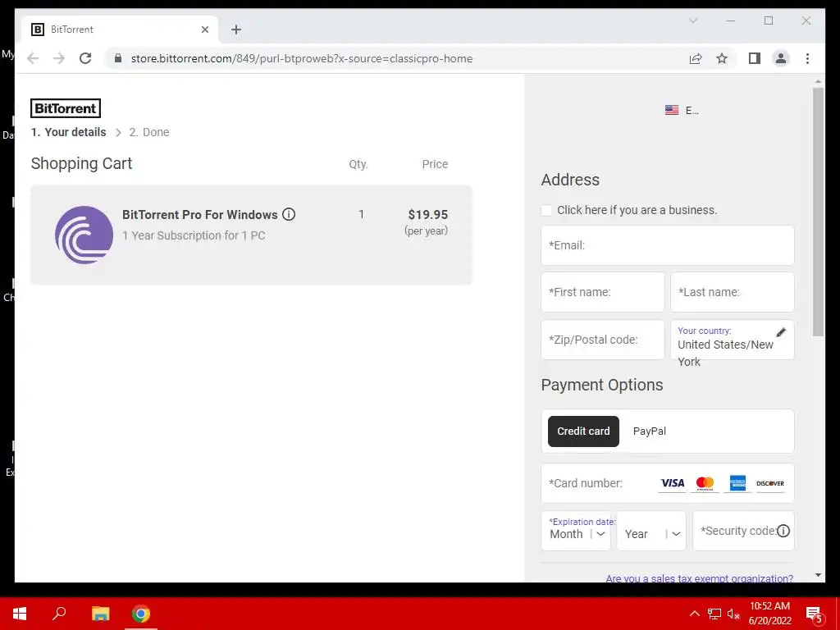This screenshot has width=840, height=630.
Task: Click the lock icon in address bar
Action: tap(118, 58)
